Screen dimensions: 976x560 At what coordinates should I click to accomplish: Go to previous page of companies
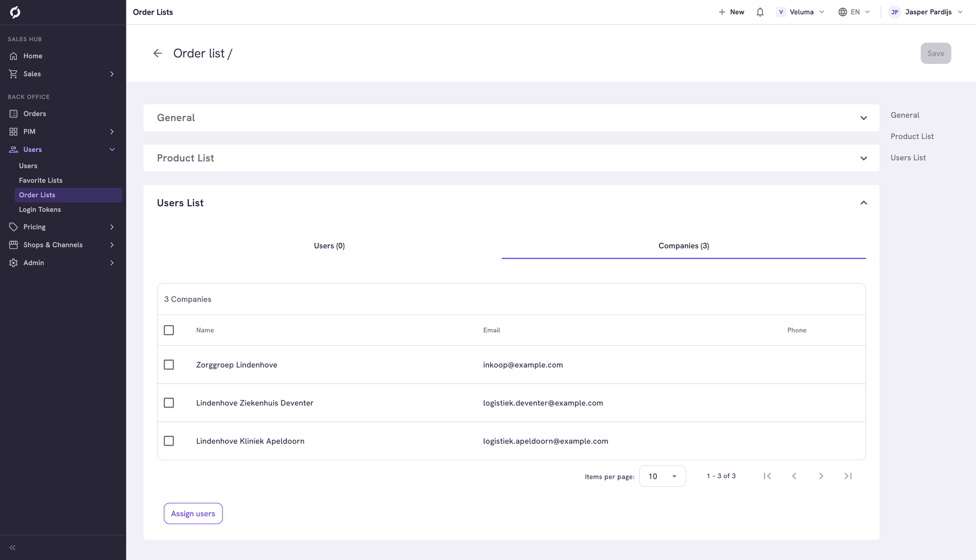(x=794, y=476)
